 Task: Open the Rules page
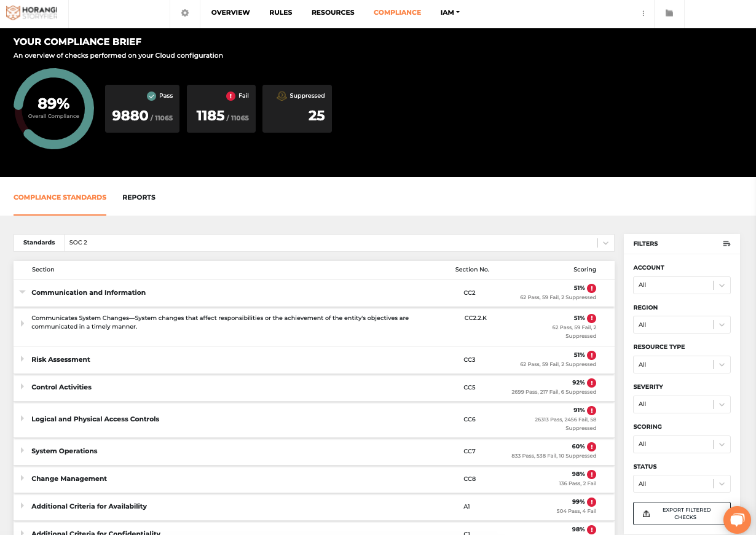[281, 13]
